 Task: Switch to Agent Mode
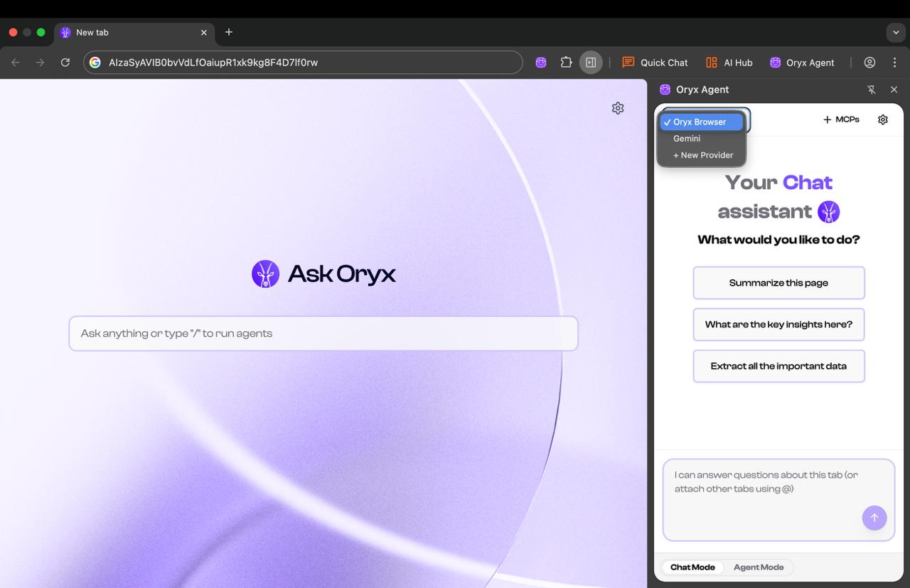(x=759, y=567)
